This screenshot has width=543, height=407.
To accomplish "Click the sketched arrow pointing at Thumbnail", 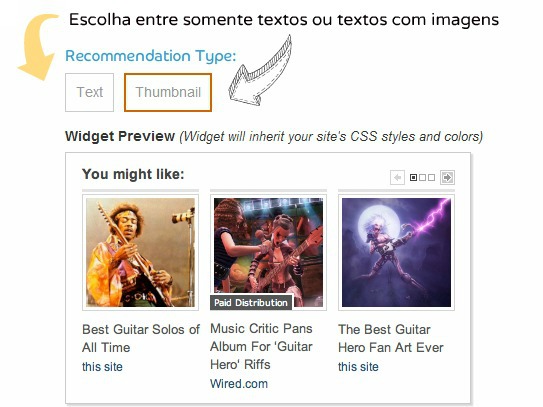I will [260, 71].
